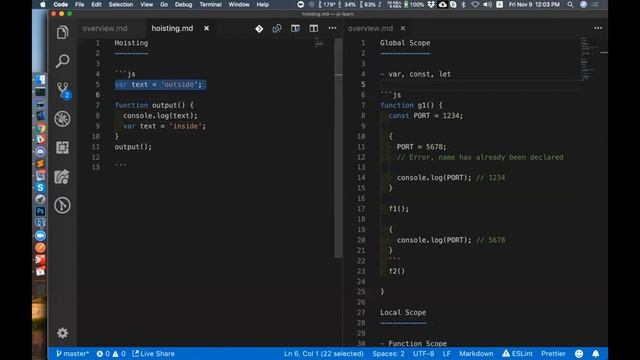Open markdown preview to the side

(295, 28)
